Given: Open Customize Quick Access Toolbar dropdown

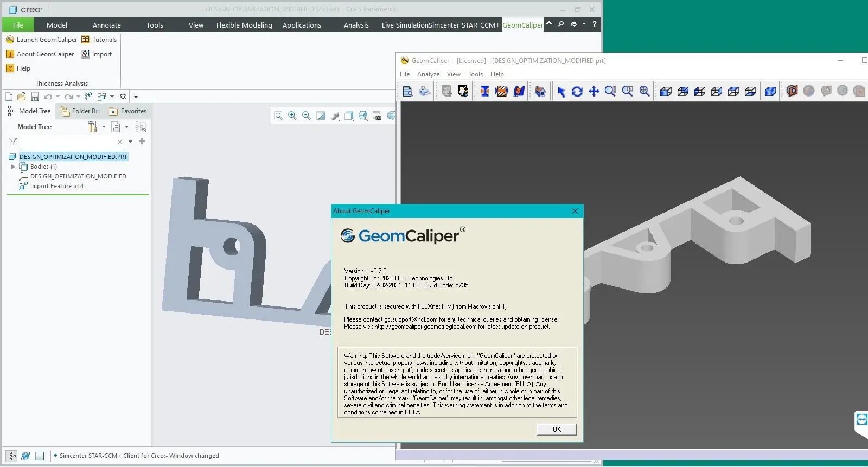Looking at the screenshot, I should click(x=136, y=97).
